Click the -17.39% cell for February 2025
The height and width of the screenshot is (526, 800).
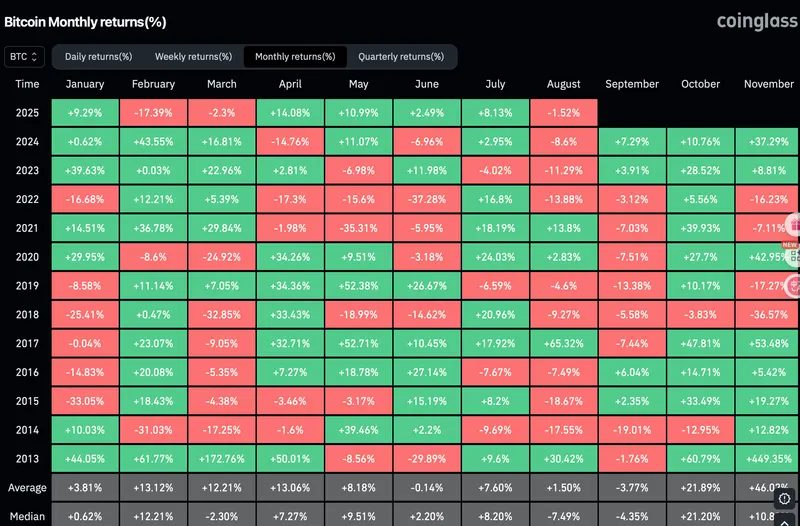153,113
